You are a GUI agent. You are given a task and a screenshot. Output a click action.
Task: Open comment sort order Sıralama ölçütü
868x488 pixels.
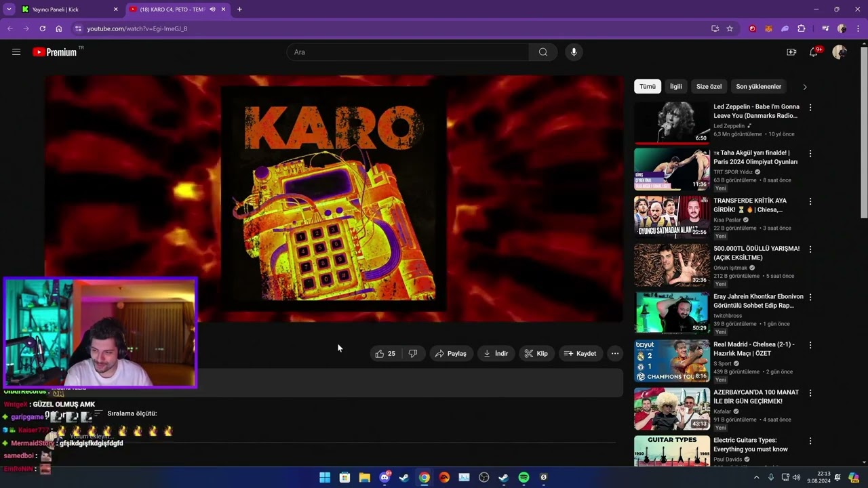(x=125, y=413)
